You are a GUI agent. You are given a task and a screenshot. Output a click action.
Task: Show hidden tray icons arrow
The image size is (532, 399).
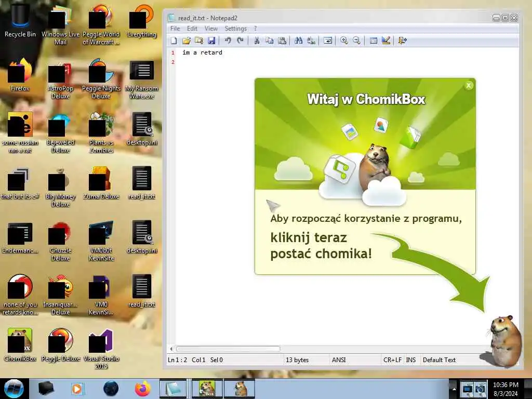[453, 389]
